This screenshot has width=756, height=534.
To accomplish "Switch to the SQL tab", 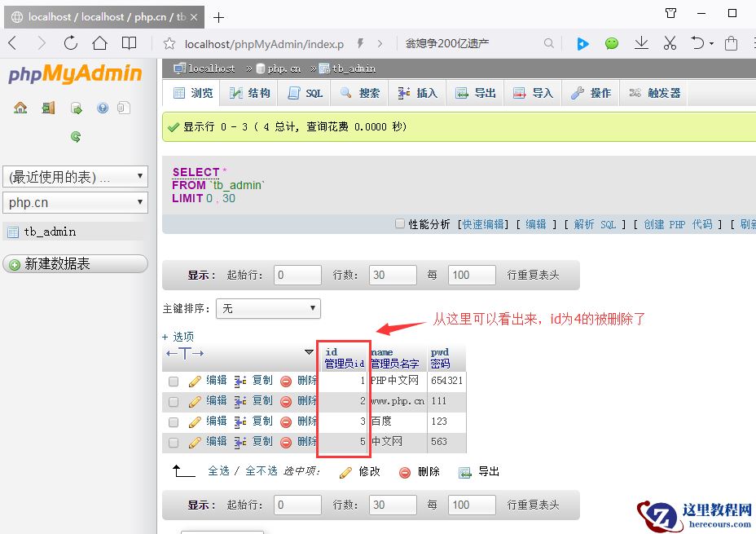I will 306,93.
